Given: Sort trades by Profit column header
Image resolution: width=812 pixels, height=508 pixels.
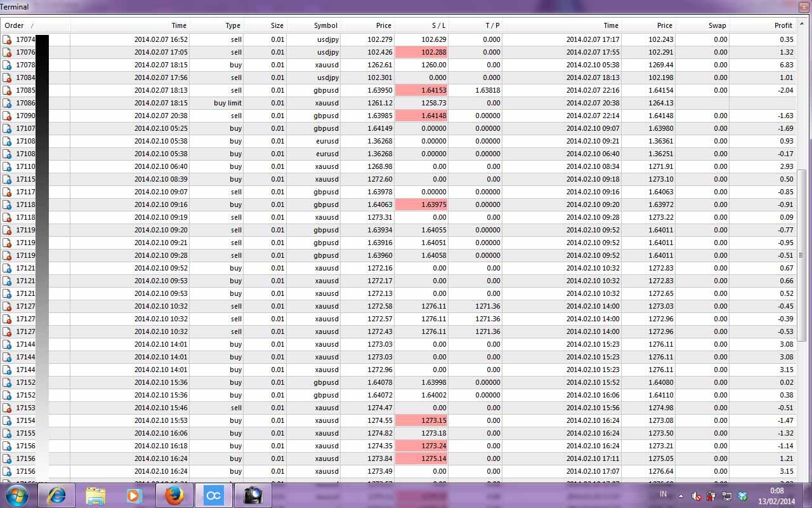Looking at the screenshot, I should tap(783, 25).
